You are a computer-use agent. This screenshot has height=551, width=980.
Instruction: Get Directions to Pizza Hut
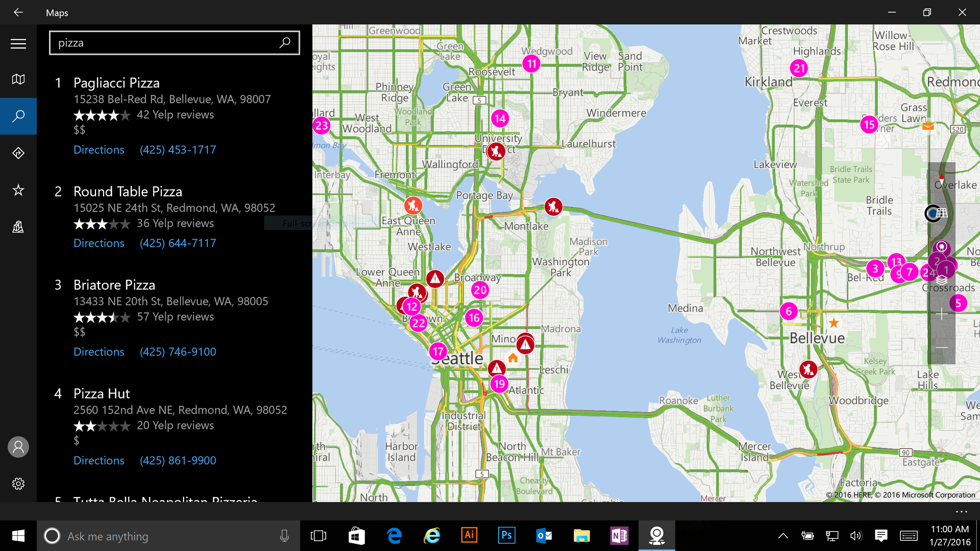(99, 460)
